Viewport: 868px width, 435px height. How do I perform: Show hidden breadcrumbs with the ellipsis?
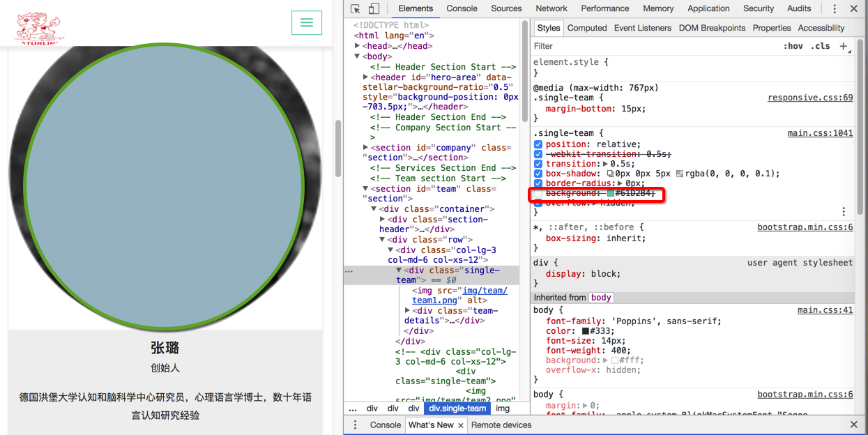click(353, 409)
